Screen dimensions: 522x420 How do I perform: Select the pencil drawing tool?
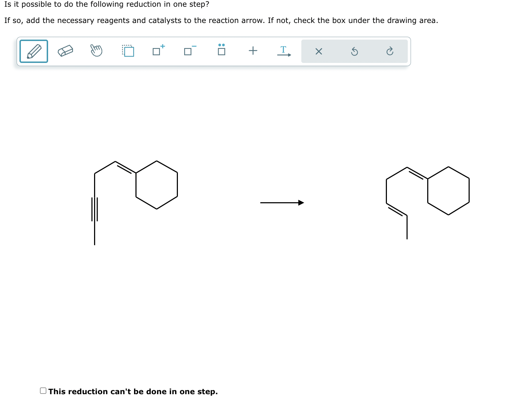tap(34, 51)
